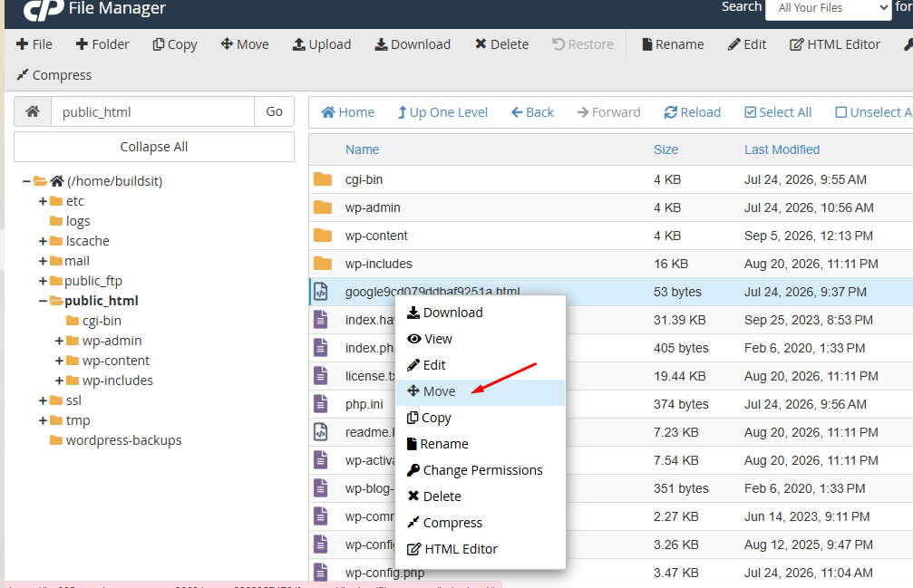Choose Compress from context menu
This screenshot has height=588, width=913.
coord(481,522)
